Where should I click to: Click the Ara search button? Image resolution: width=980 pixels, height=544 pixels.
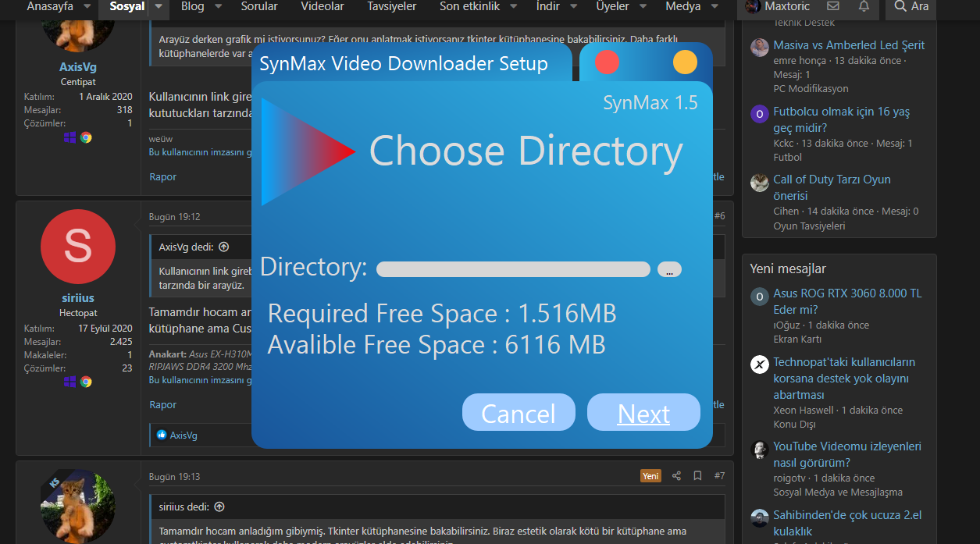pyautogui.click(x=911, y=6)
